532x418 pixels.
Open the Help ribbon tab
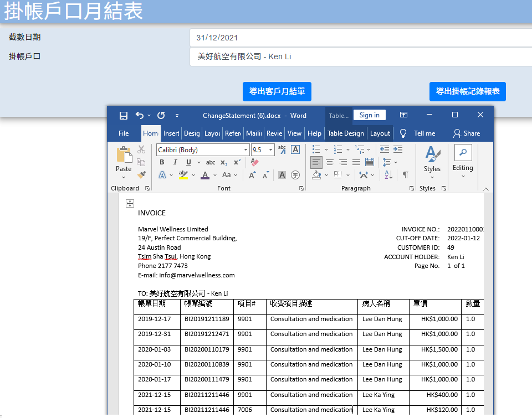314,133
